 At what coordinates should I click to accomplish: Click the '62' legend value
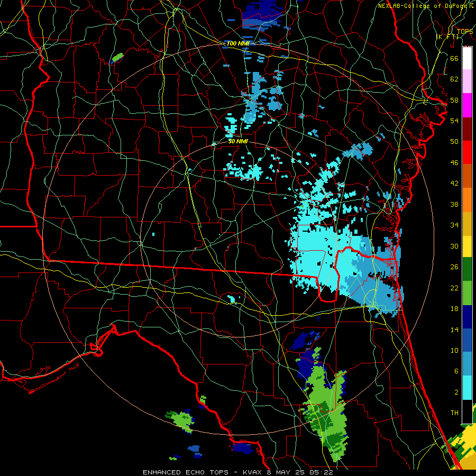[454, 79]
